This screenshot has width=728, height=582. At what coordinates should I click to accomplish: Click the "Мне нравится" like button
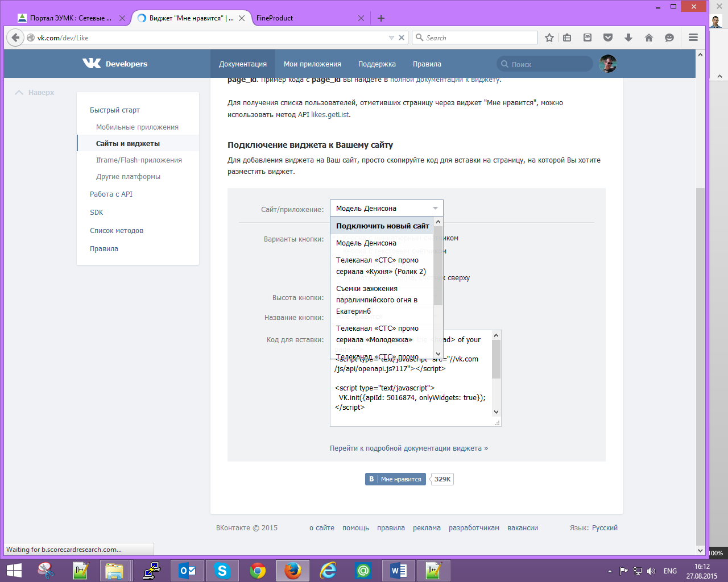tap(395, 479)
